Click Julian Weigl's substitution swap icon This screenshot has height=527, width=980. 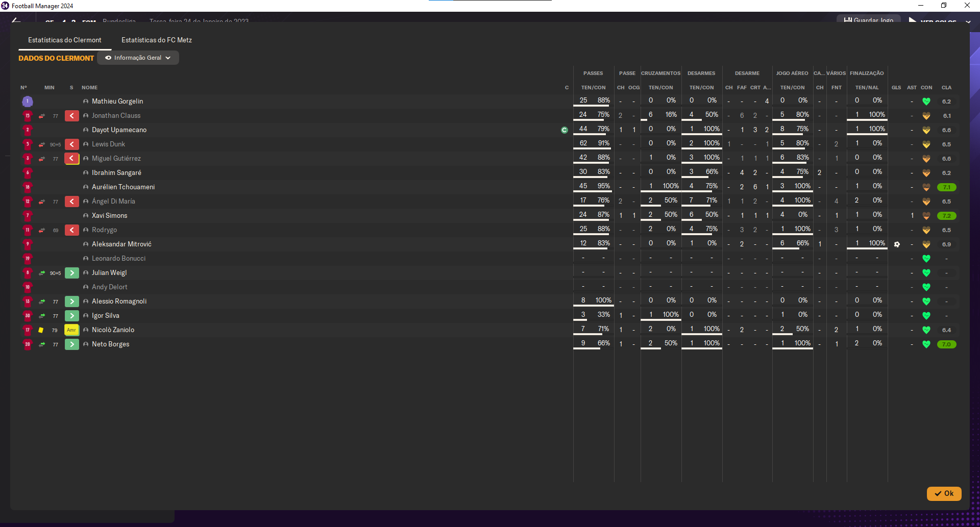42,273
